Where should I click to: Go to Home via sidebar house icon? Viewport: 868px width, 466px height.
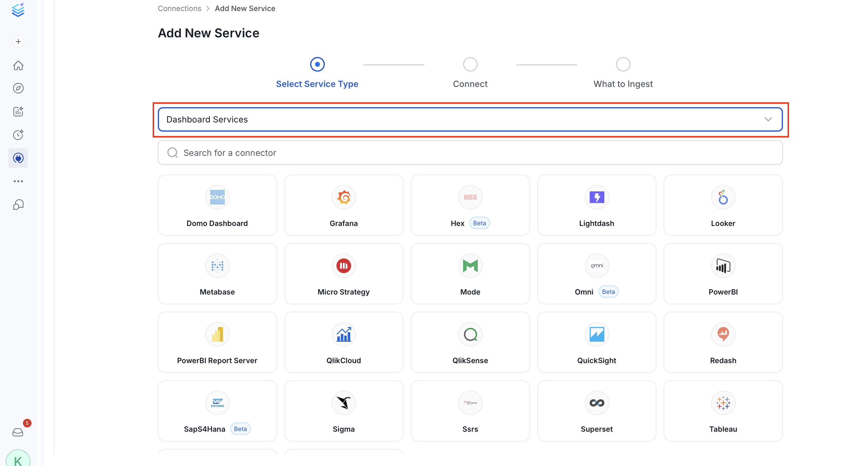(18, 65)
